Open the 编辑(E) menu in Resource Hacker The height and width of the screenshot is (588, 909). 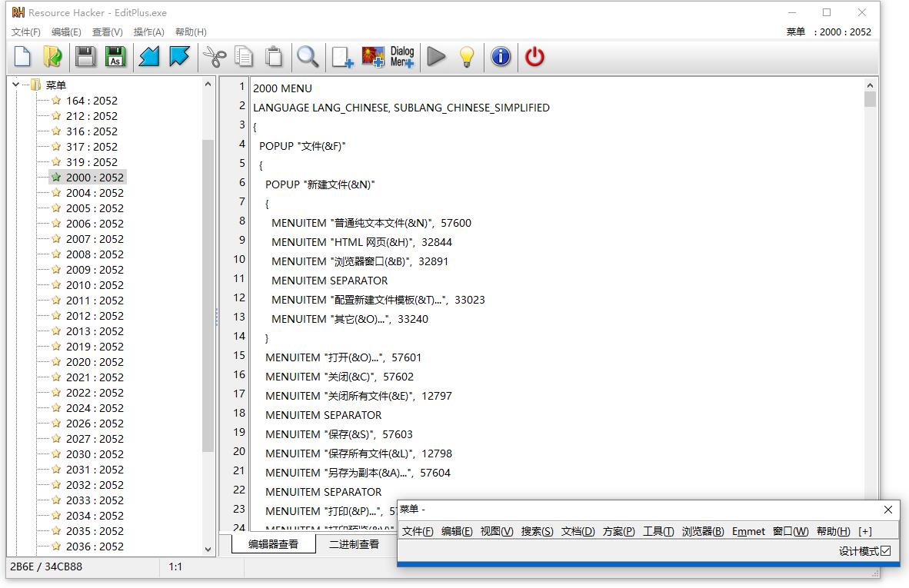[x=66, y=32]
